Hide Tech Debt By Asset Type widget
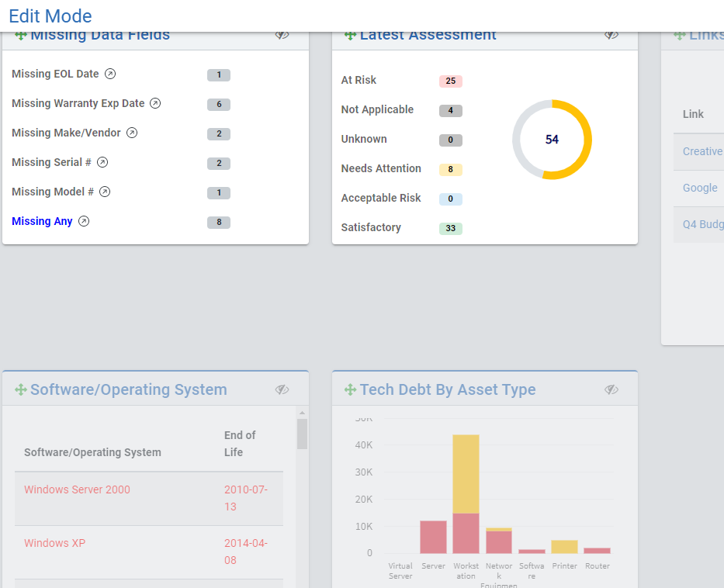Screen dimensions: 724x588 point(611,389)
